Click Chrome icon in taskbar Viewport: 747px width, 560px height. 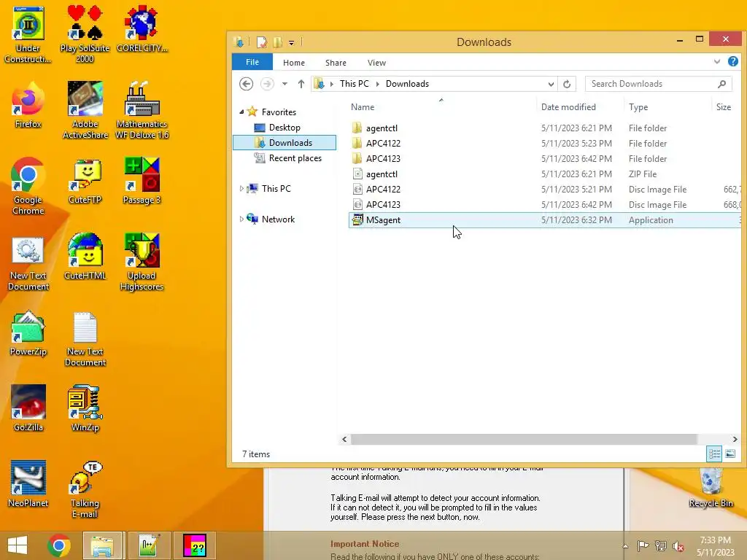(59, 545)
